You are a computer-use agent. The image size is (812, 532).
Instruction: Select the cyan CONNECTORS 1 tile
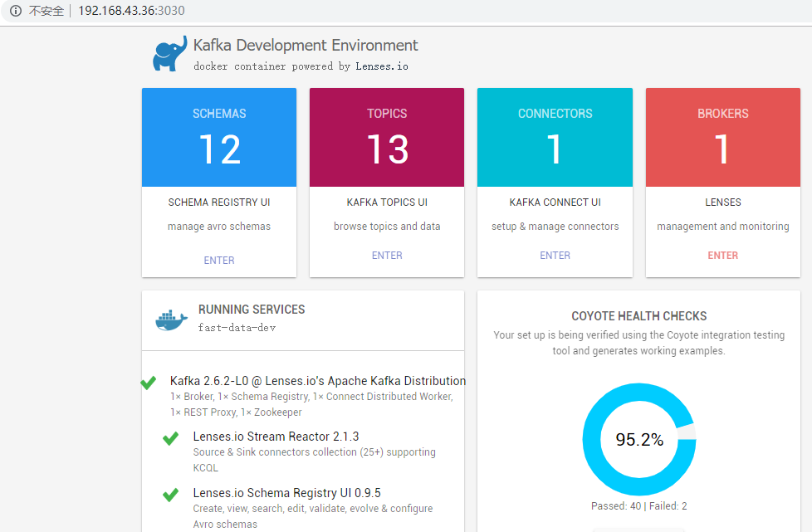(555, 137)
